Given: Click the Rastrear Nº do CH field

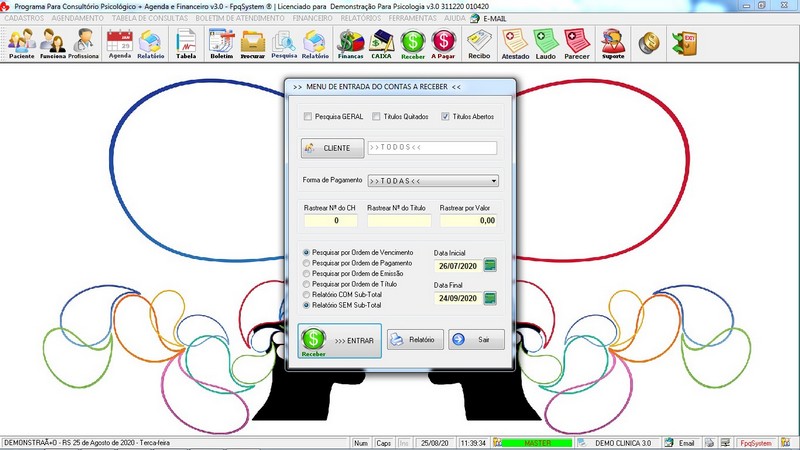Looking at the screenshot, I should [331, 220].
